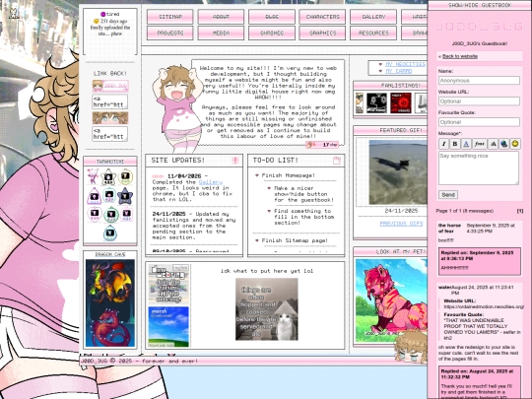This screenshot has width=532, height=399.
Task: Select the light cyan rounded Tamagotchi
Action: coord(109,195)
